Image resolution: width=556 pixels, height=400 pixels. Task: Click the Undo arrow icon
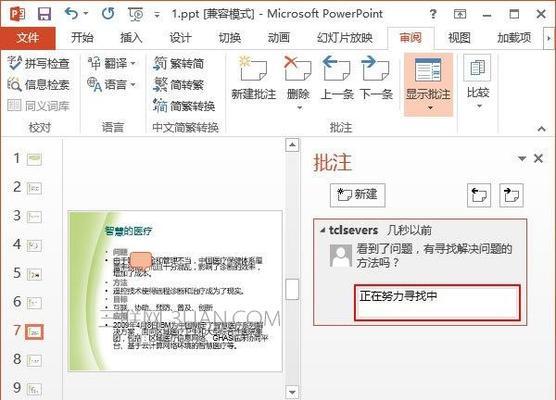(x=71, y=14)
